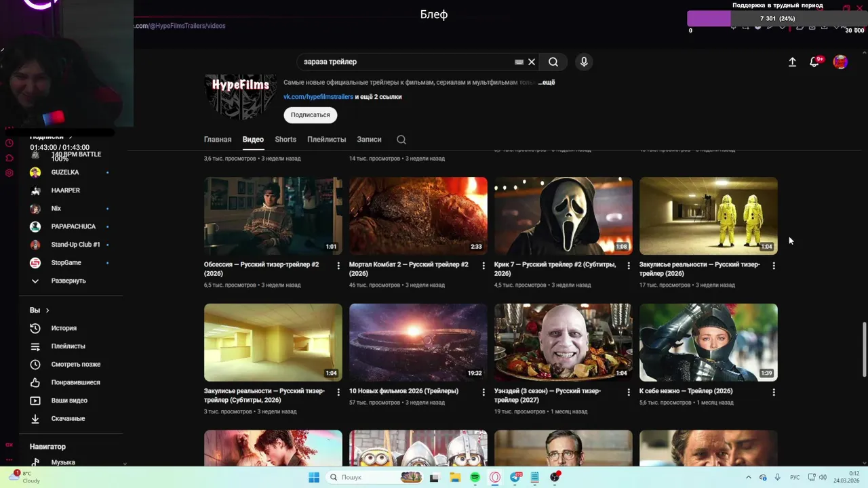Open Обсессия — Русский тизер-трейлер #2 title
This screenshot has width=868, height=488.
[x=261, y=269]
